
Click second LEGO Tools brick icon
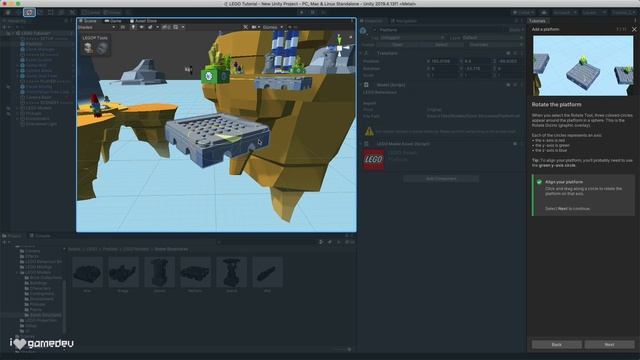click(102, 48)
